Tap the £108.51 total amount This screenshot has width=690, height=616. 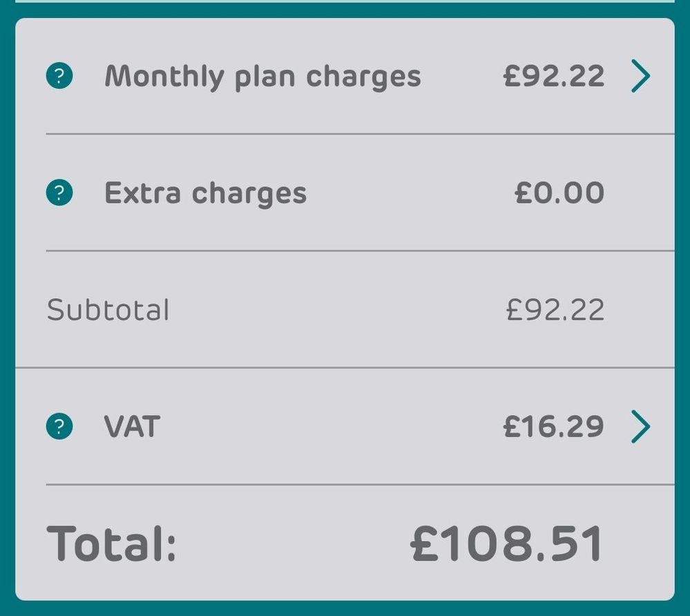pyautogui.click(x=507, y=543)
